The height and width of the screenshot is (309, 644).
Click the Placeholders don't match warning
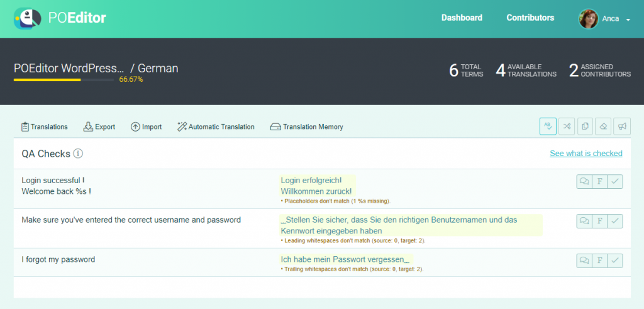coord(336,201)
